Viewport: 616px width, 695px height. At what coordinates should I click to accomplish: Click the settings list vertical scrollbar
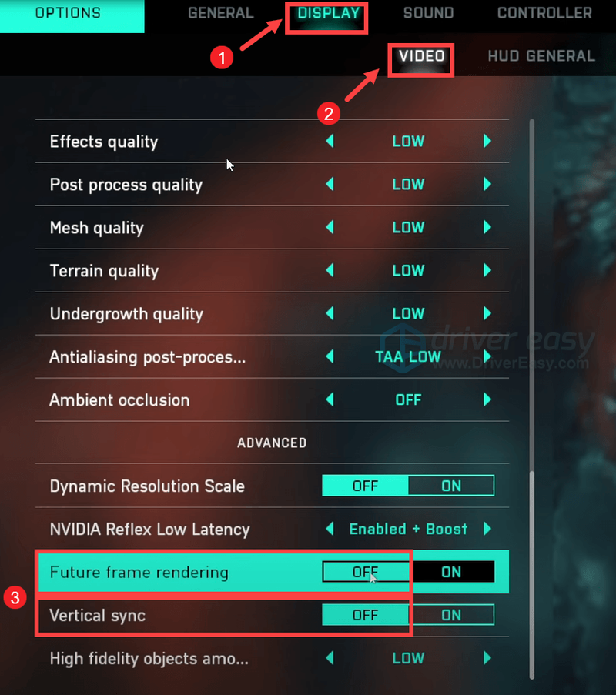pos(532,399)
